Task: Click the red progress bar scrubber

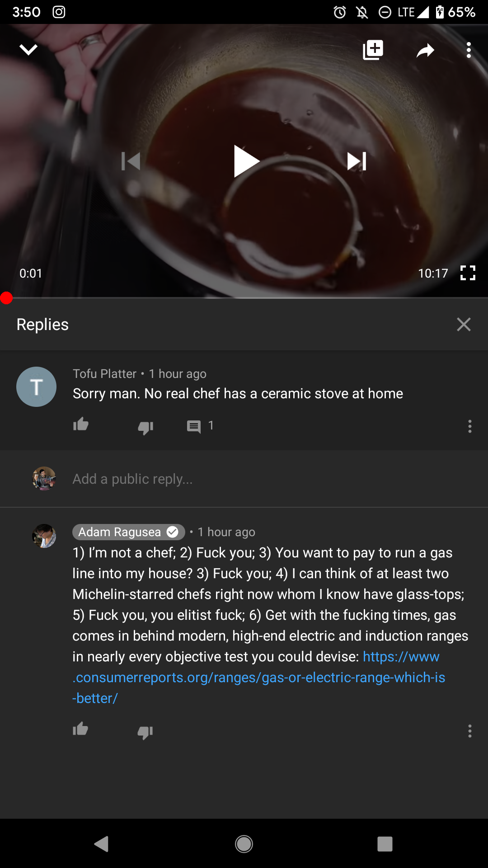Action: click(x=6, y=298)
